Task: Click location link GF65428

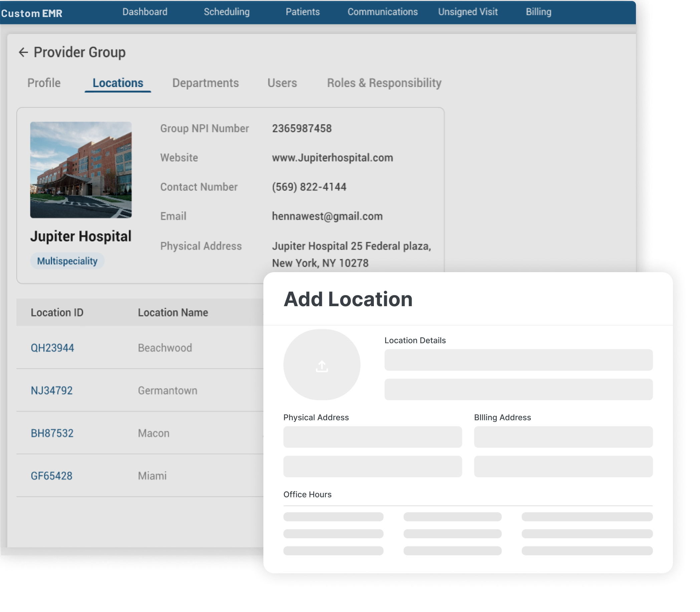Action: click(x=52, y=476)
